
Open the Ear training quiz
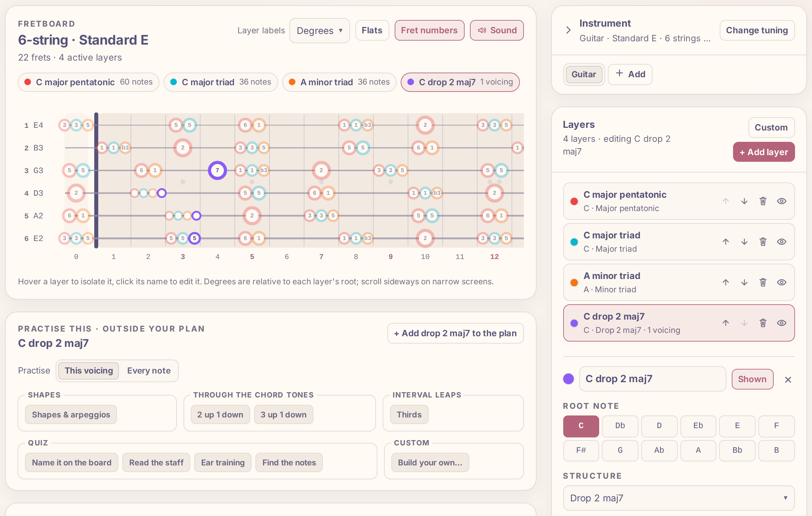(x=222, y=462)
